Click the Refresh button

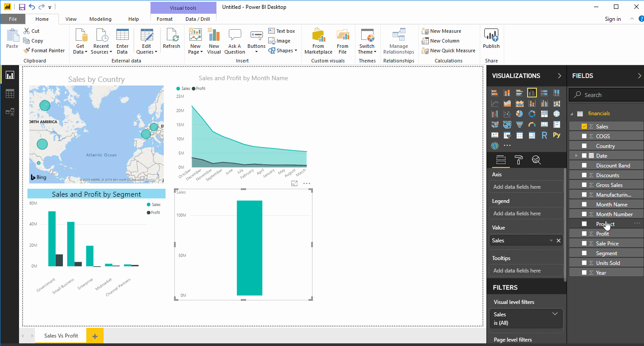click(171, 39)
